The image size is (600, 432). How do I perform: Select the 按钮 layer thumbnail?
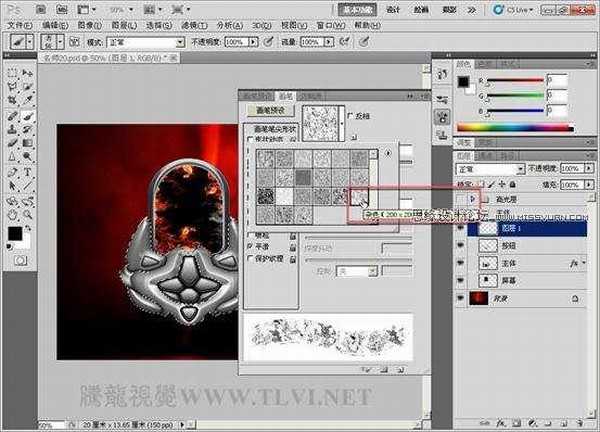click(489, 243)
